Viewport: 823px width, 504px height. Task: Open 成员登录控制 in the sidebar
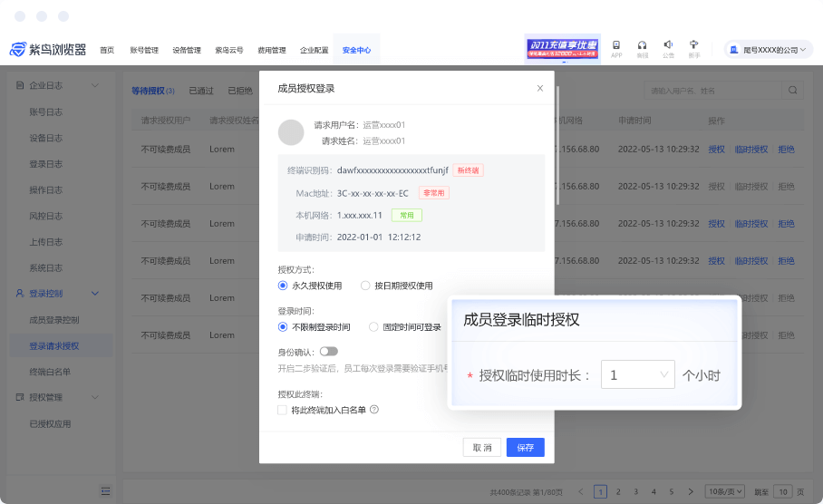tap(54, 320)
